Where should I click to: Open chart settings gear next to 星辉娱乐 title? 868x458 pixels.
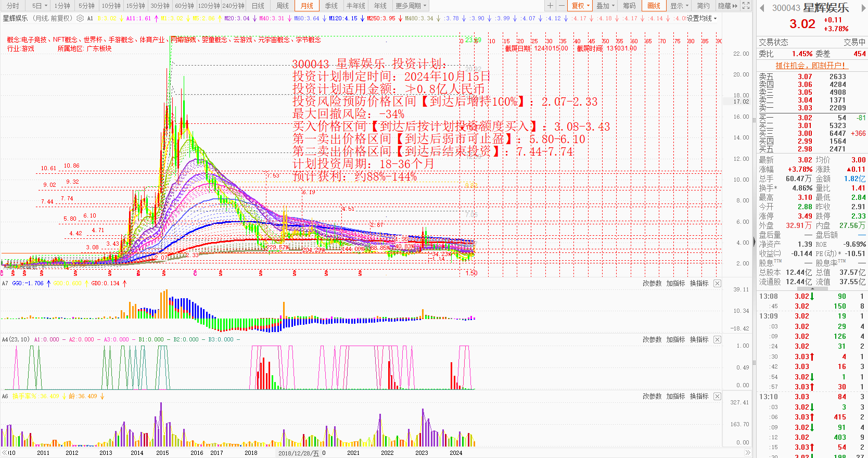point(80,18)
